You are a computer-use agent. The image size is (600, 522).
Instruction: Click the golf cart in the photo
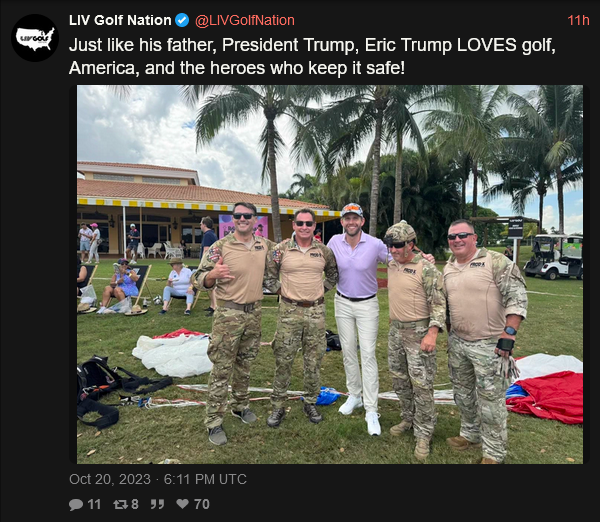tap(553, 256)
